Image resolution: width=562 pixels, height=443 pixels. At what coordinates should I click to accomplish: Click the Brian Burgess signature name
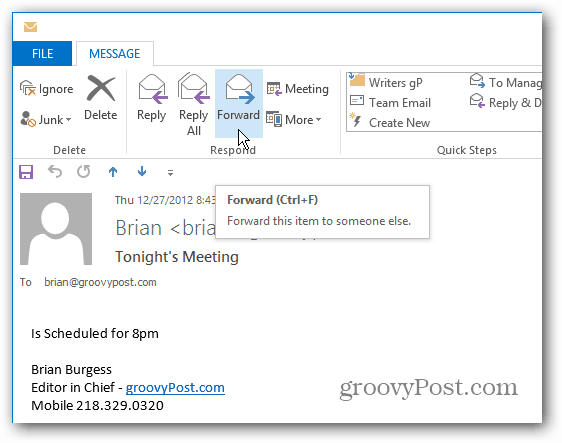[71, 370]
